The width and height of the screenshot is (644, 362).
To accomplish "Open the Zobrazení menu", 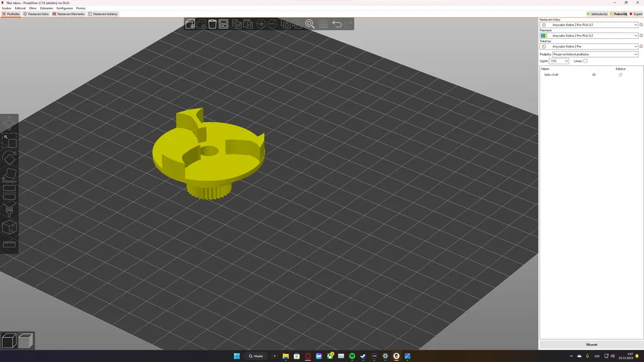I will [x=46, y=8].
